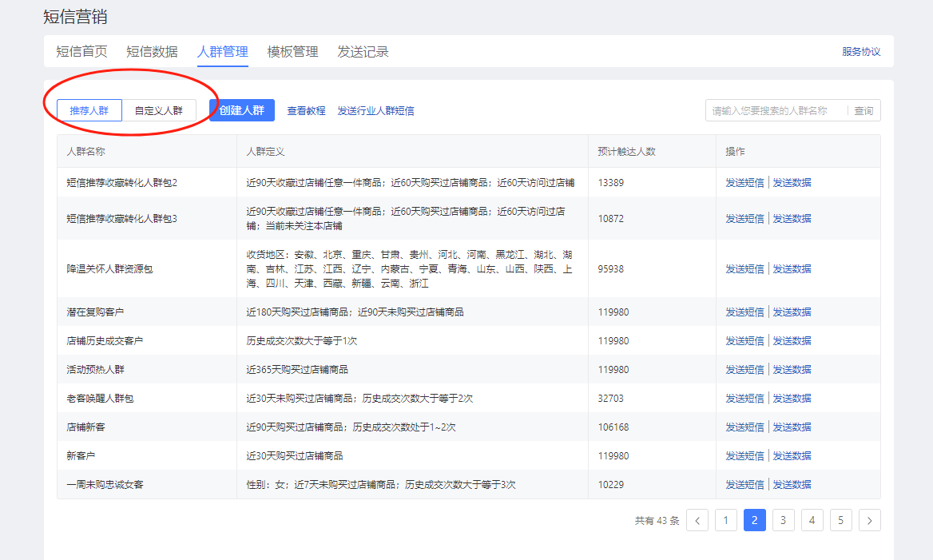Image resolution: width=933 pixels, height=560 pixels.
Task: Go to page 1 in pagination
Action: (x=726, y=520)
